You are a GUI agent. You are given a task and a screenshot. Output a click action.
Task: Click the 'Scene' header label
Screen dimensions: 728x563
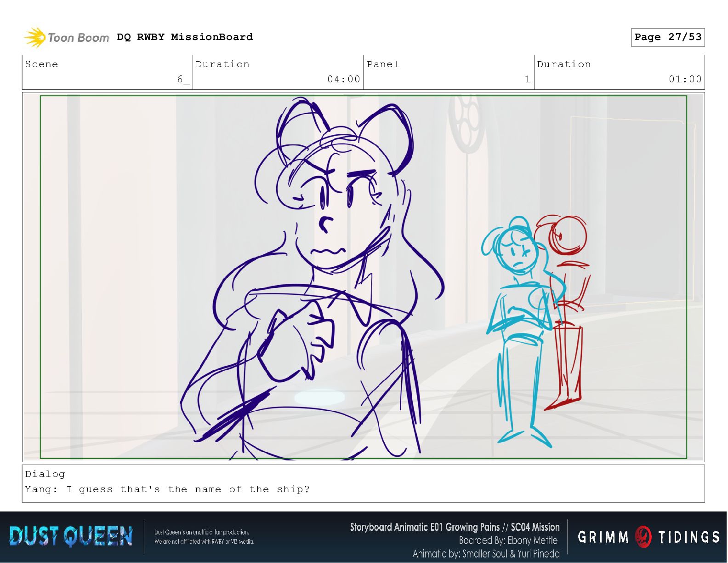tap(42, 64)
